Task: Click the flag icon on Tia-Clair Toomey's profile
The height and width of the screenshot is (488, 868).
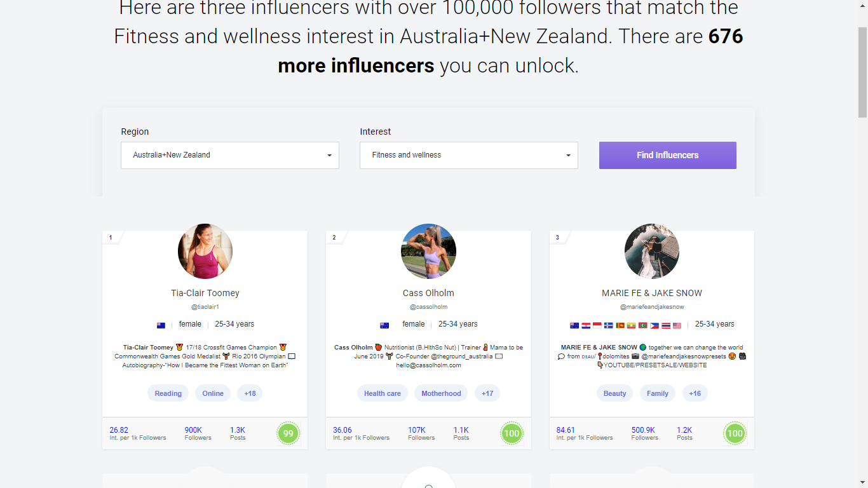Action: point(161,324)
